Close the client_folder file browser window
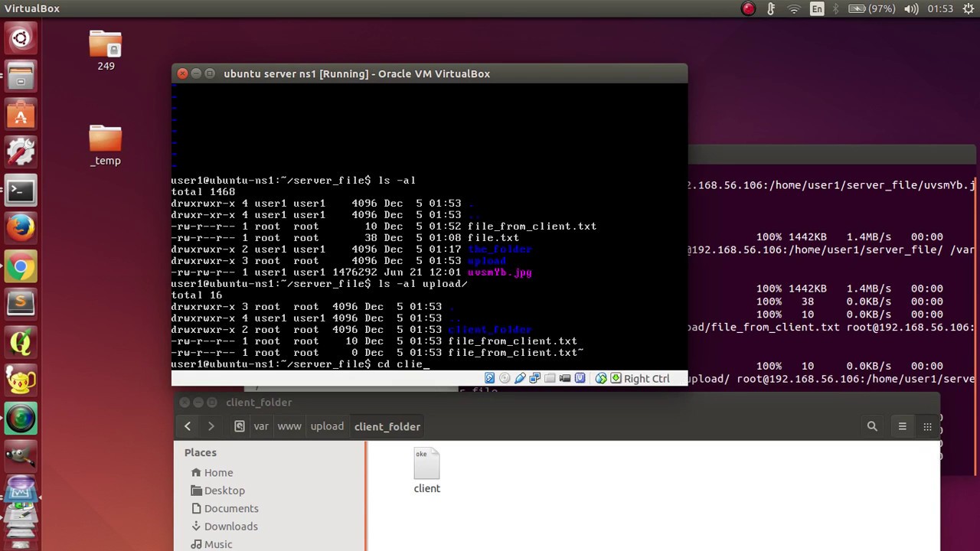Image resolution: width=980 pixels, height=551 pixels. point(185,402)
